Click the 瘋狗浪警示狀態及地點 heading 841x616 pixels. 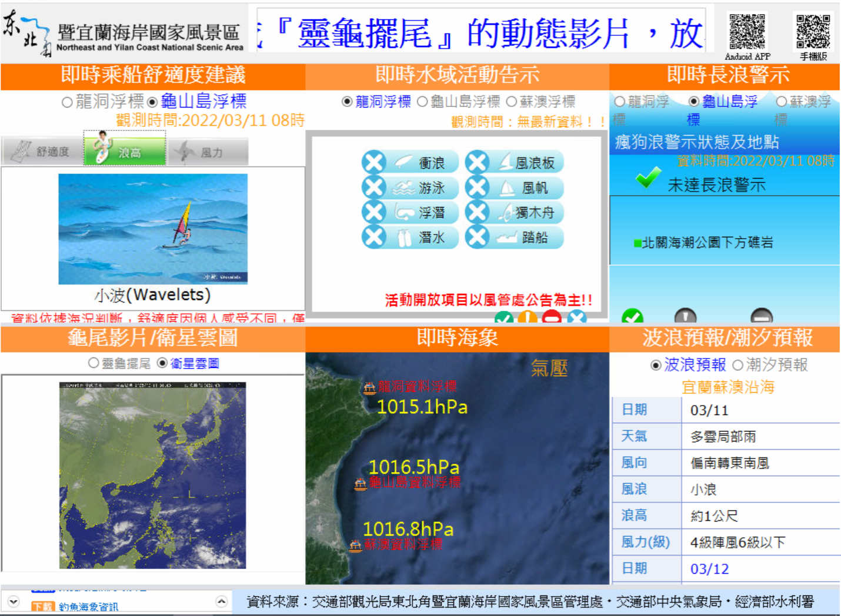click(697, 142)
